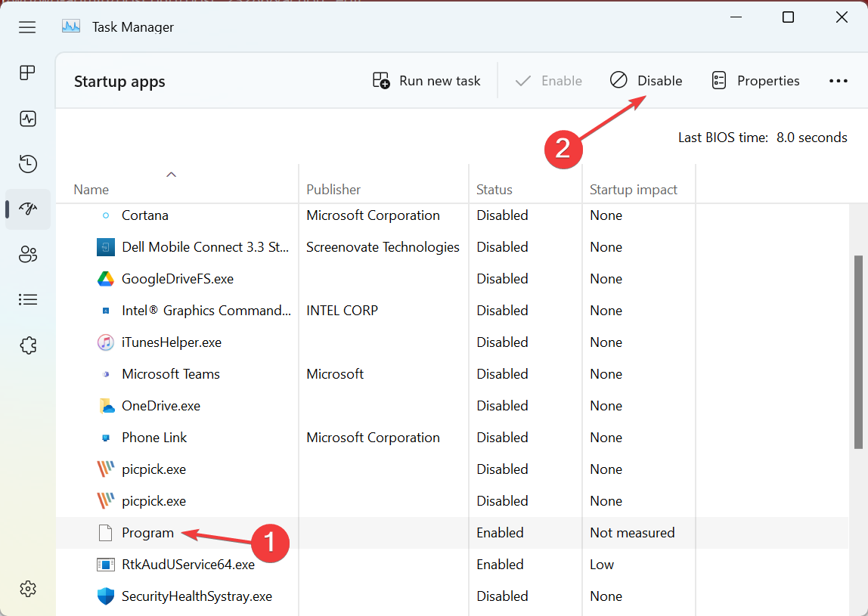Open the Processes page in sidebar
The image size is (868, 616).
pos(28,73)
